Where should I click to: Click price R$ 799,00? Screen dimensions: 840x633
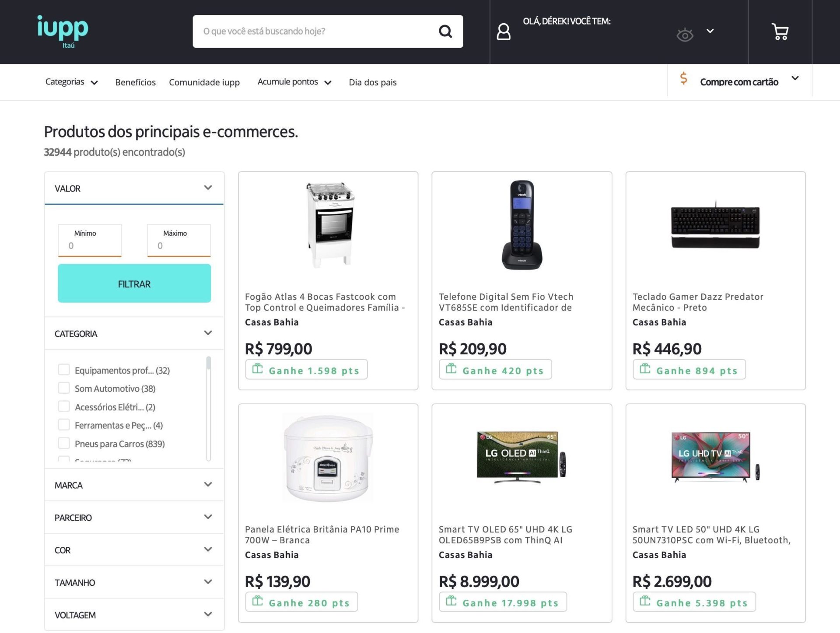[278, 349]
